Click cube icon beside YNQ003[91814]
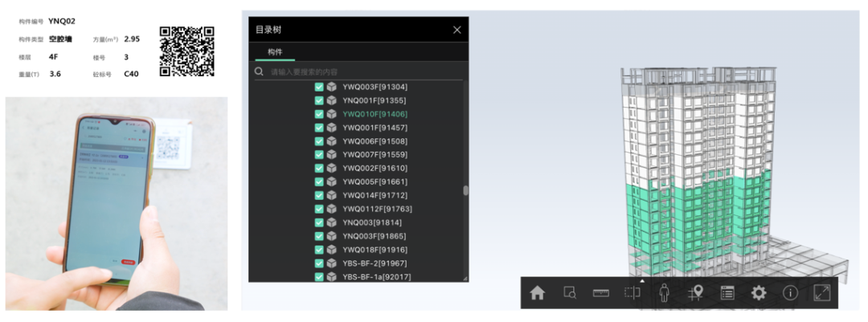This screenshot has height=322, width=868. coord(332,222)
